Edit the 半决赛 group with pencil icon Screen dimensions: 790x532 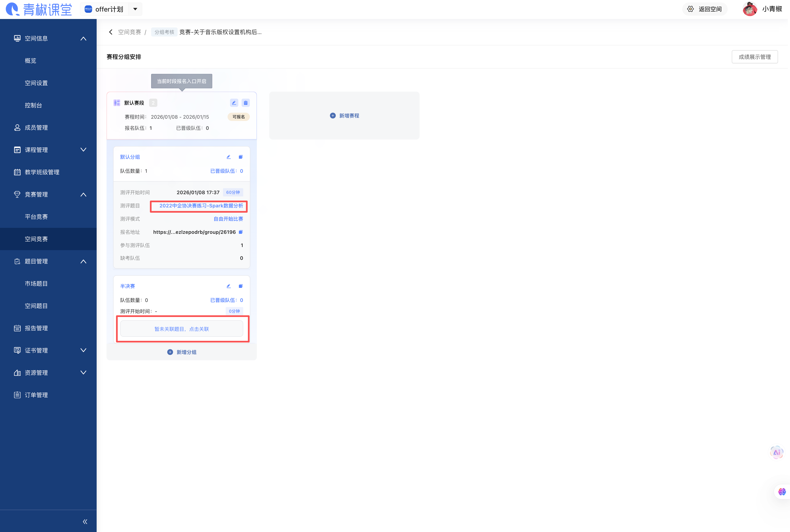click(x=229, y=286)
